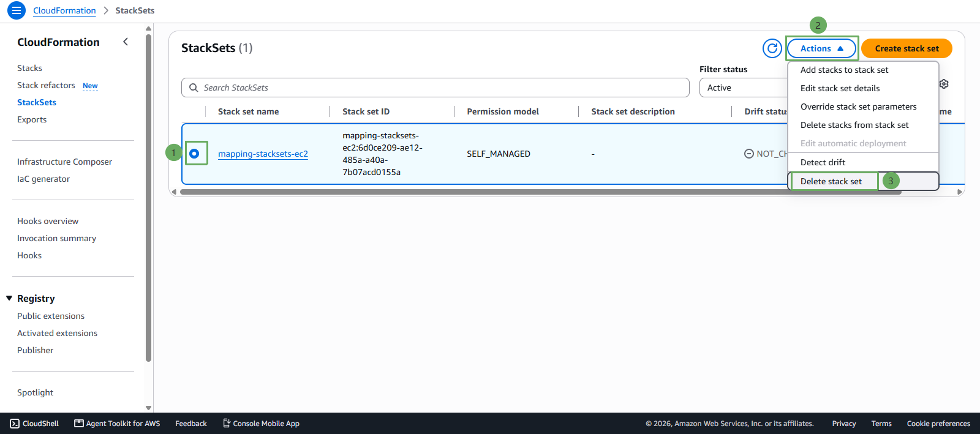Click the Stack set name column header
Image resolution: width=980 pixels, height=434 pixels.
coord(248,111)
